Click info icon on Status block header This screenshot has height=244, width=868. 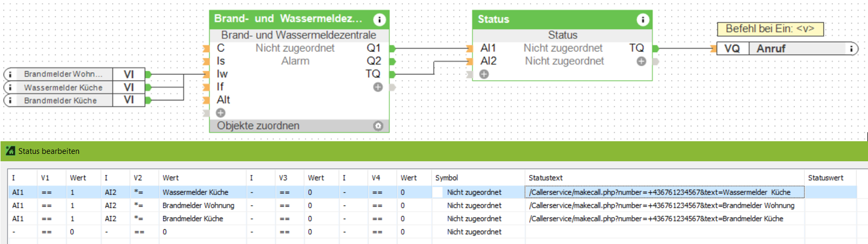[x=642, y=20]
